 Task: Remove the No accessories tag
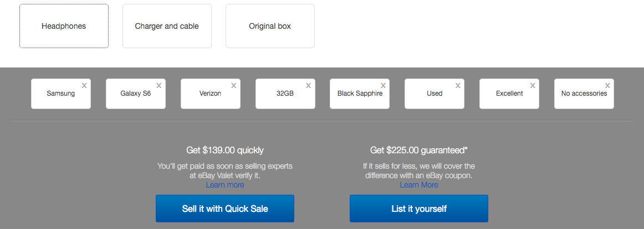607,86
